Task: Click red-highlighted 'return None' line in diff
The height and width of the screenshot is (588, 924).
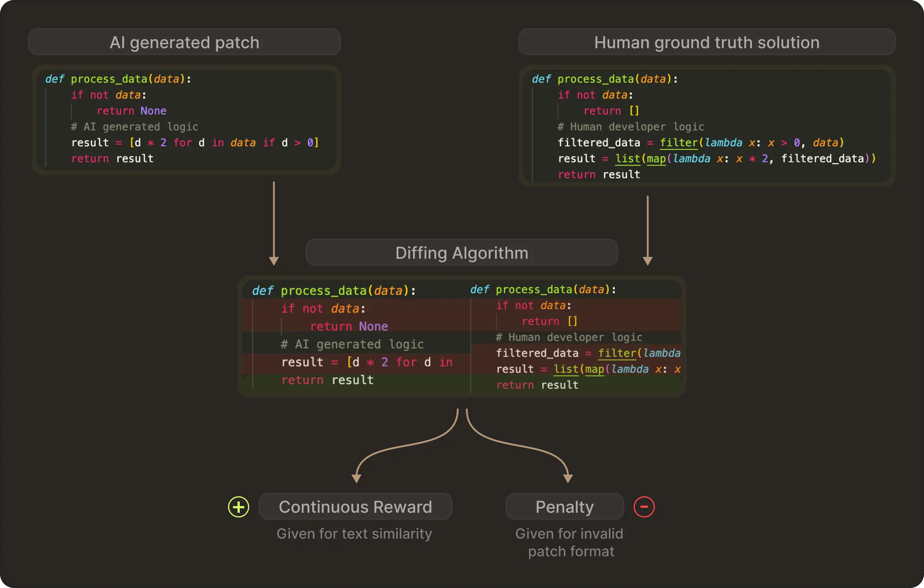Action: (x=349, y=326)
